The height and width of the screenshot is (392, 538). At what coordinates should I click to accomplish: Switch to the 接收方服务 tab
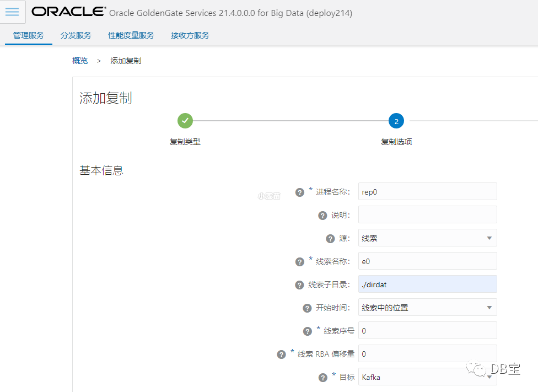coord(190,35)
